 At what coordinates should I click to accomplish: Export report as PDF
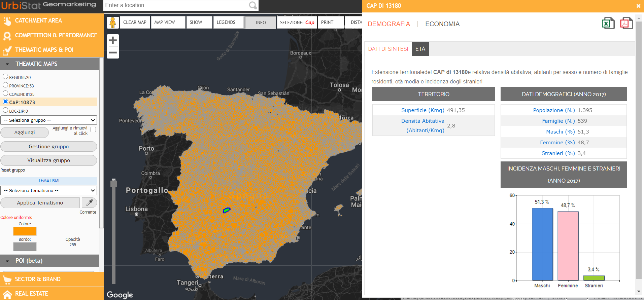[626, 23]
